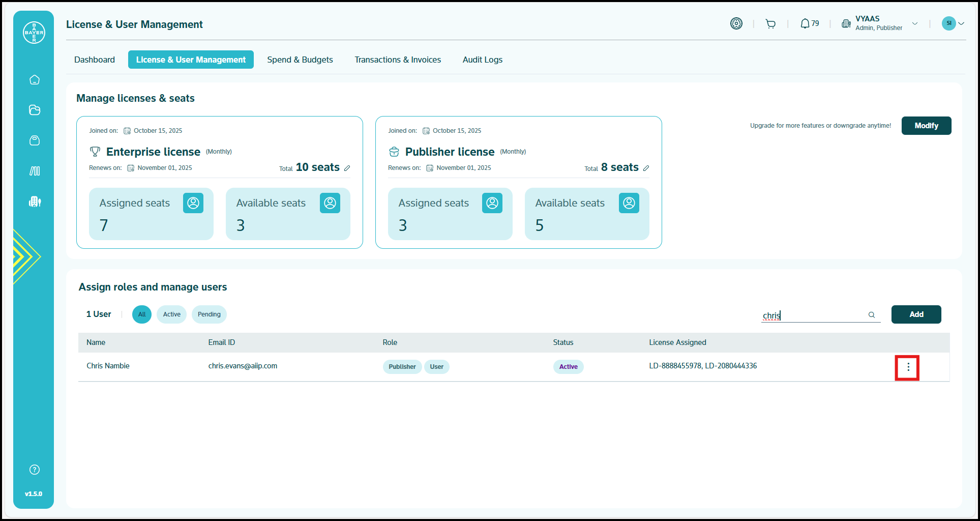Click the search magnifier icon in the user search
The image size is (980, 521).
coord(872,315)
